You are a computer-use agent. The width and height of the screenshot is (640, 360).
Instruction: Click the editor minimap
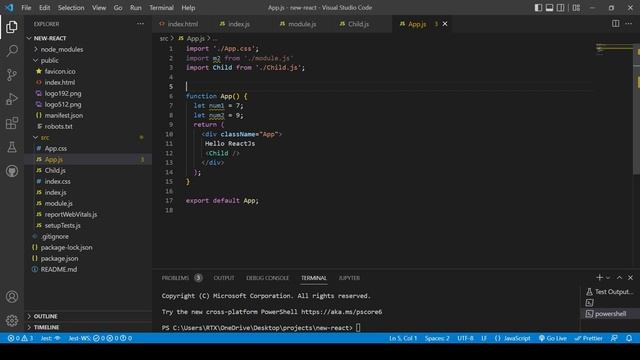(x=613, y=48)
